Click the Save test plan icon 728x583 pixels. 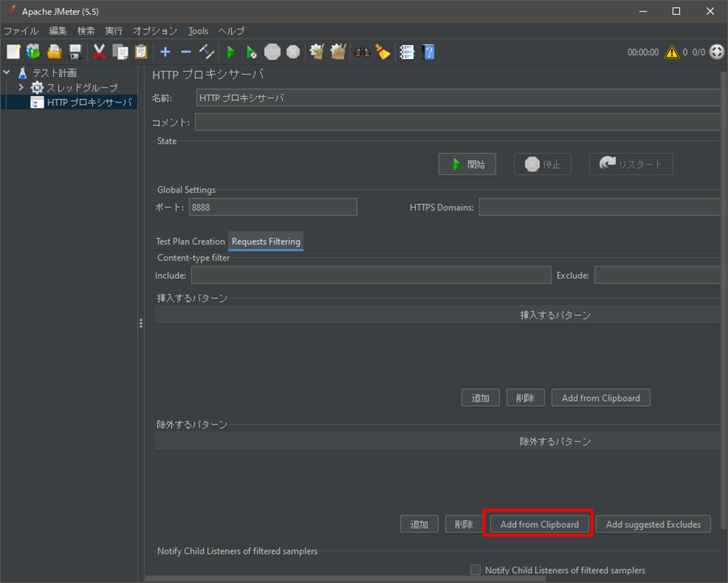(75, 52)
